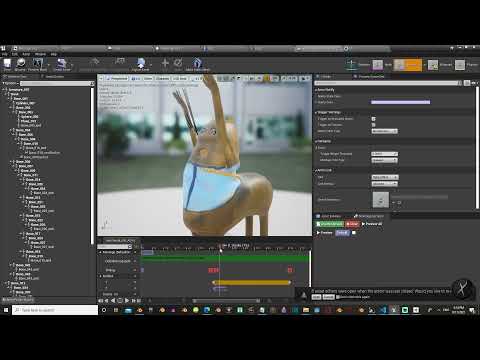
Task: Click the Windows taskbar search box
Action: tap(55, 310)
